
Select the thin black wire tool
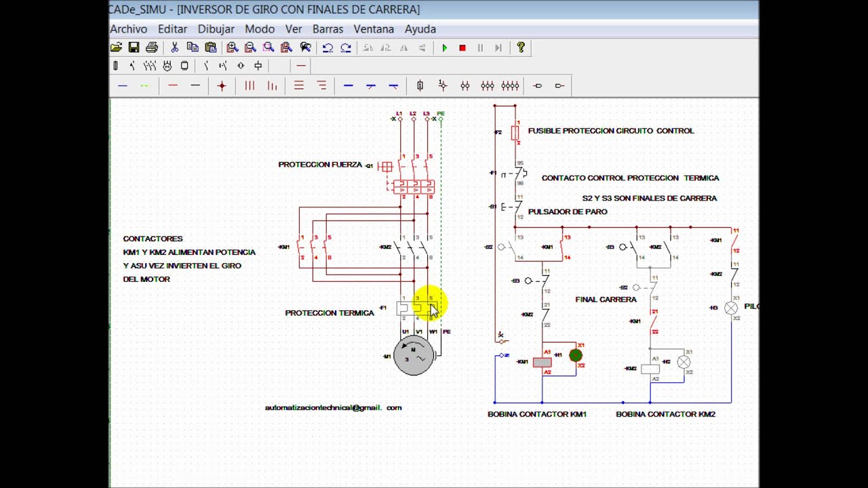[195, 85]
